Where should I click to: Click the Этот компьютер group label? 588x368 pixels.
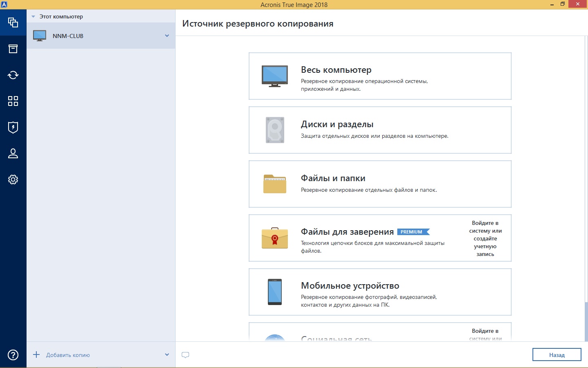click(x=61, y=17)
